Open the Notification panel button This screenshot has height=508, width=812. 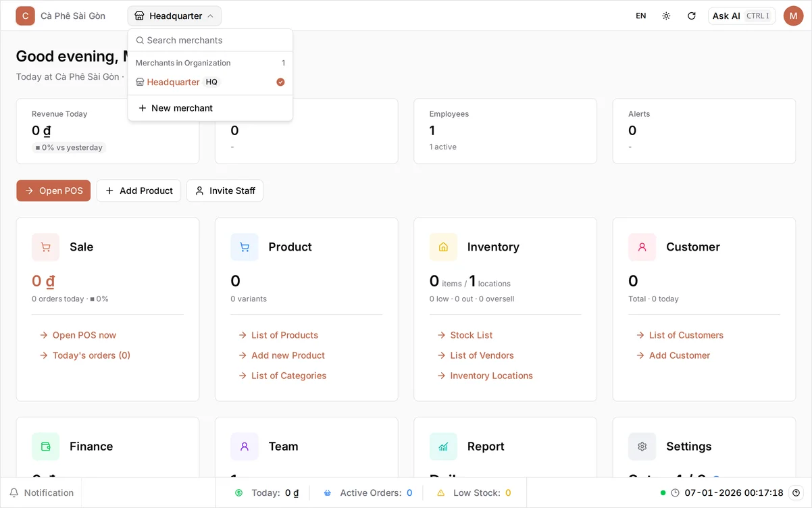point(41,493)
